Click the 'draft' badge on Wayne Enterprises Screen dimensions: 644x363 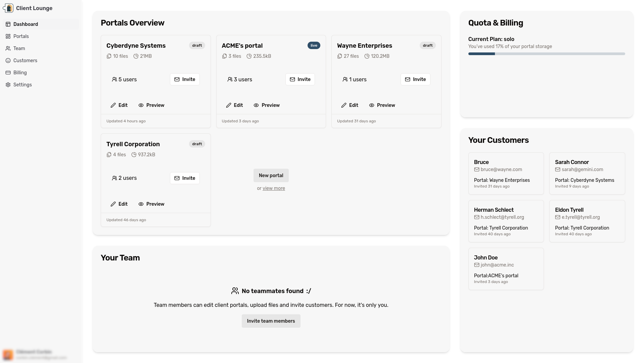(427, 45)
